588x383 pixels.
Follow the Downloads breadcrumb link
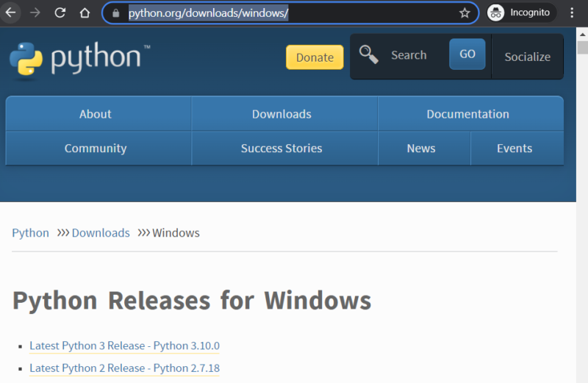pos(101,233)
